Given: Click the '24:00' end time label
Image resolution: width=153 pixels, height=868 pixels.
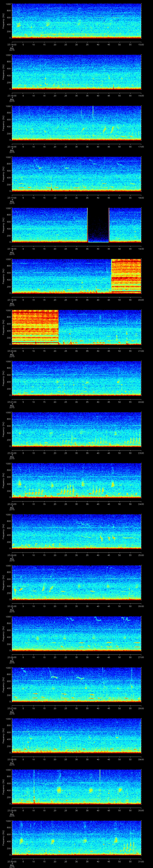Looking at the screenshot, I should click(x=141, y=504).
